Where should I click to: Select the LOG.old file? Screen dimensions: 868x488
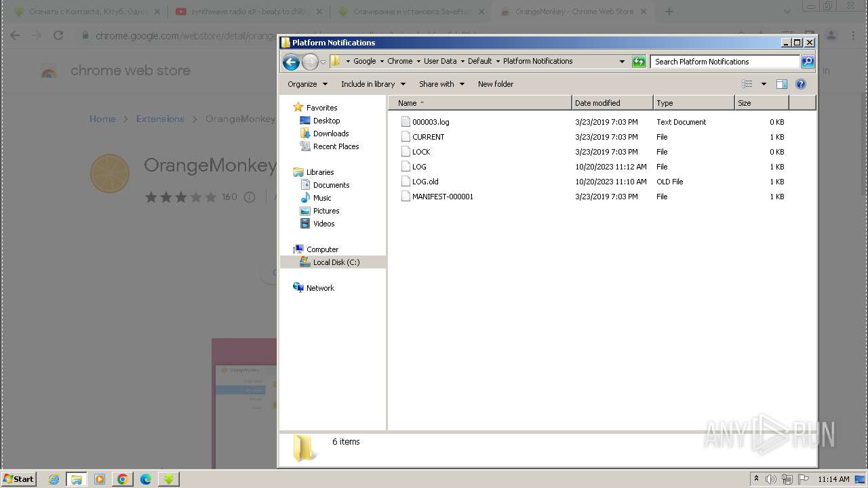point(425,182)
